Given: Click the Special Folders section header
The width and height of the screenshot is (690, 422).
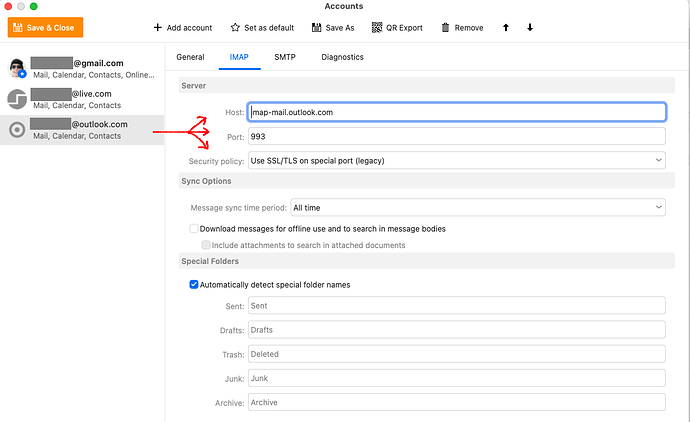Looking at the screenshot, I should click(x=426, y=261).
